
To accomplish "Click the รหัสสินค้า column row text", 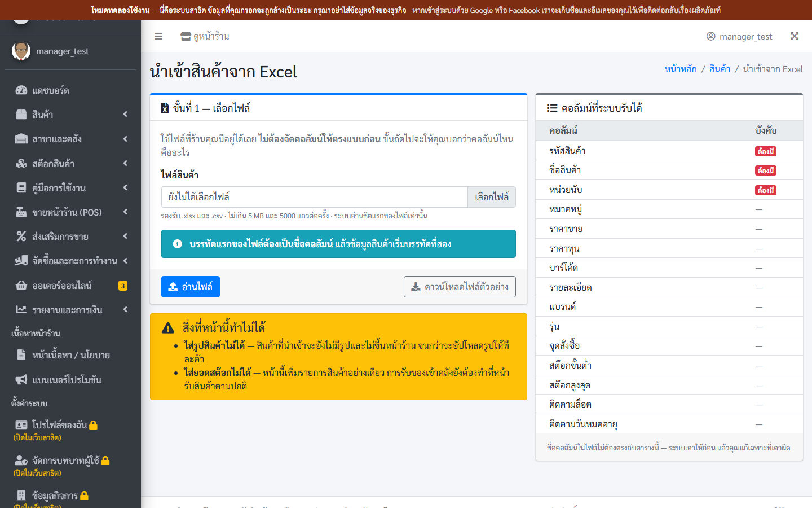I will (x=567, y=151).
